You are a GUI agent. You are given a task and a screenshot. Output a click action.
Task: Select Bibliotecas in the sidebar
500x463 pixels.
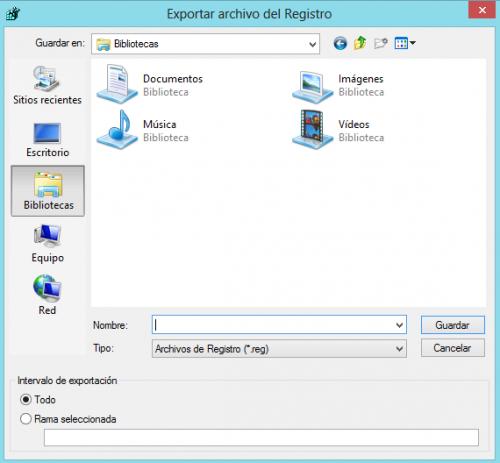coord(48,191)
